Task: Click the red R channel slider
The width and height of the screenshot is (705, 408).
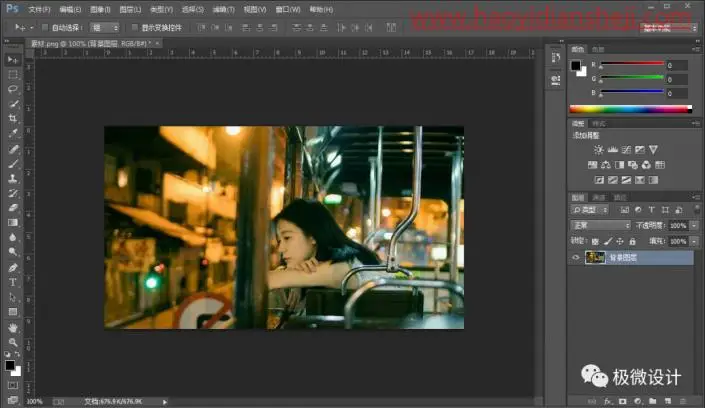Action: (x=632, y=64)
